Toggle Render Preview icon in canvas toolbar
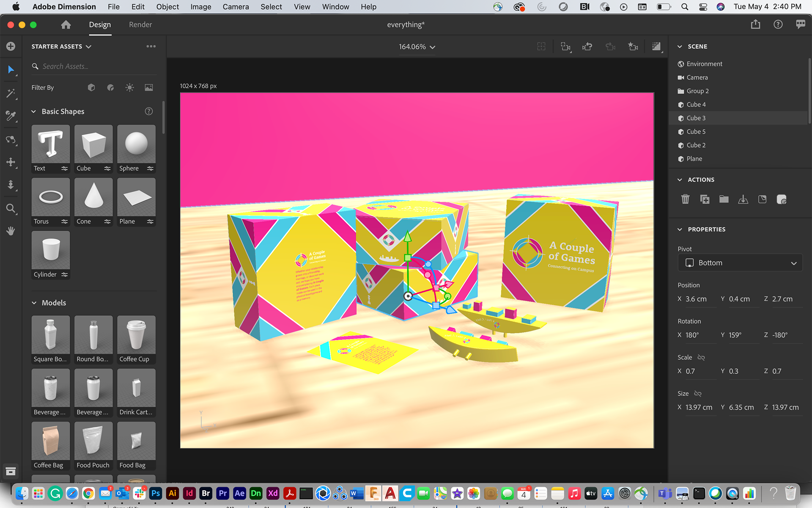This screenshot has width=812, height=508. click(x=656, y=47)
